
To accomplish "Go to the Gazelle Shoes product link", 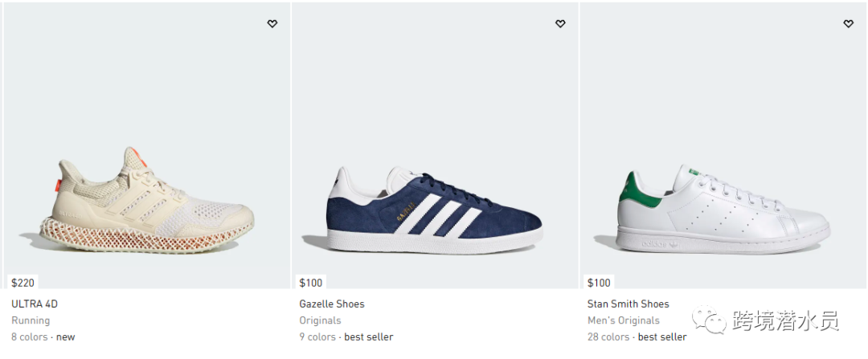I will (x=331, y=304).
